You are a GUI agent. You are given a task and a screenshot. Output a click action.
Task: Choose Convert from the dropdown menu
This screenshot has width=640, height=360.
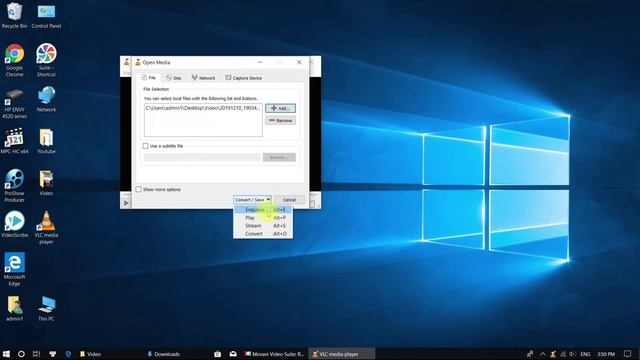(x=263, y=234)
